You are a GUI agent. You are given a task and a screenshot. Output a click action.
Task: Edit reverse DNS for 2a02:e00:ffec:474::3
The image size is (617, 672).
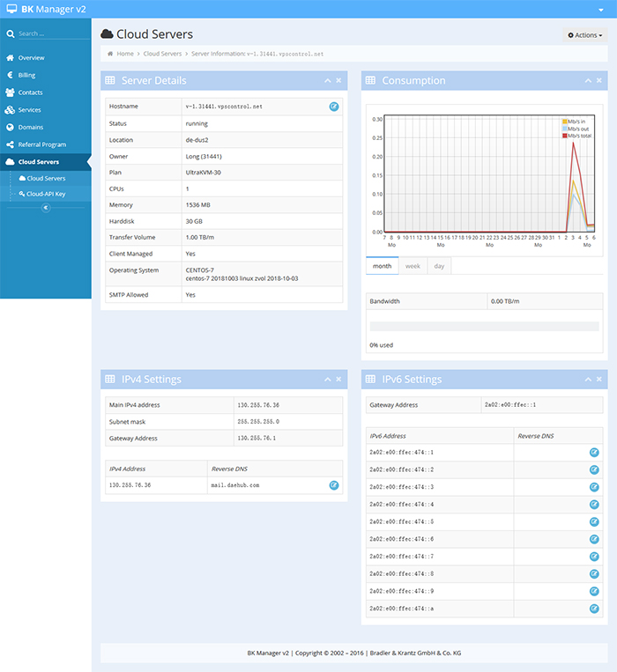(594, 487)
